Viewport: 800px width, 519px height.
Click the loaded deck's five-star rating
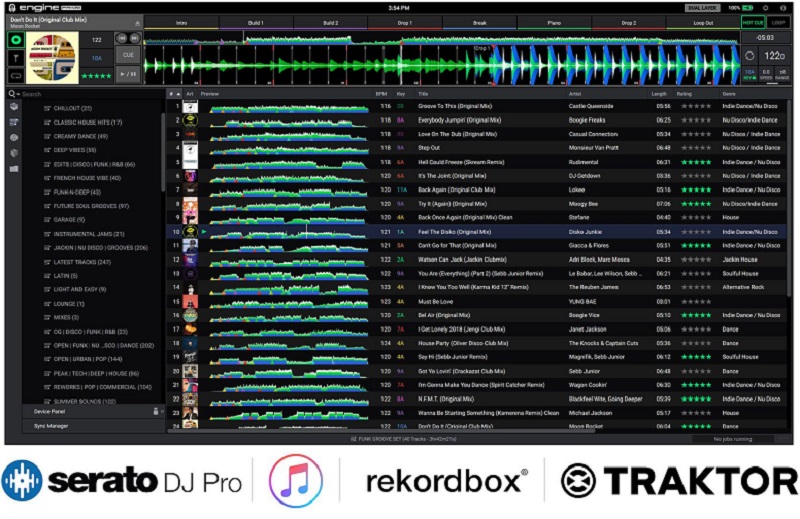click(x=96, y=76)
